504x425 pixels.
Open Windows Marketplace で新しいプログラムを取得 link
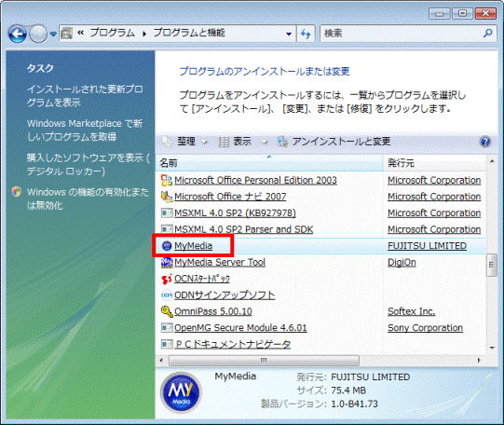tap(85, 130)
